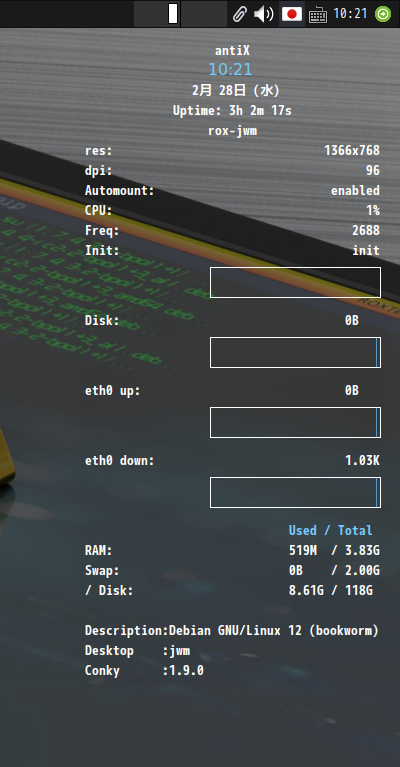Click the Desktop :jwm line

137,651
